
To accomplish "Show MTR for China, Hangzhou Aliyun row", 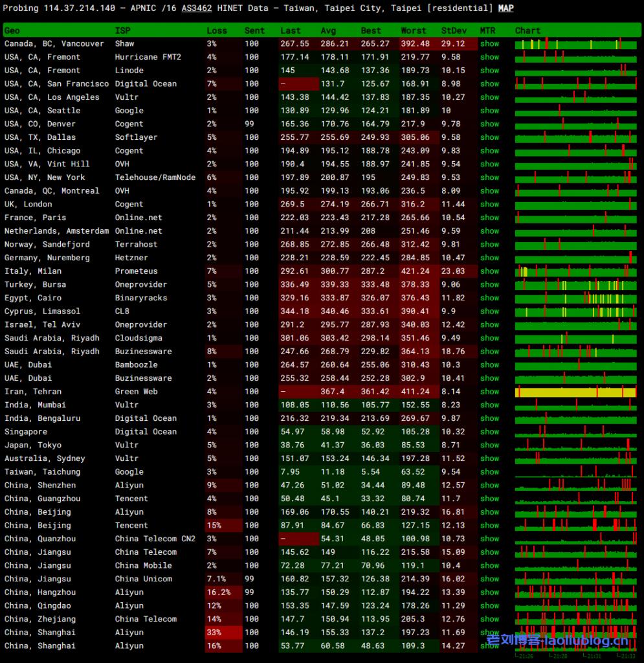I will point(489,592).
